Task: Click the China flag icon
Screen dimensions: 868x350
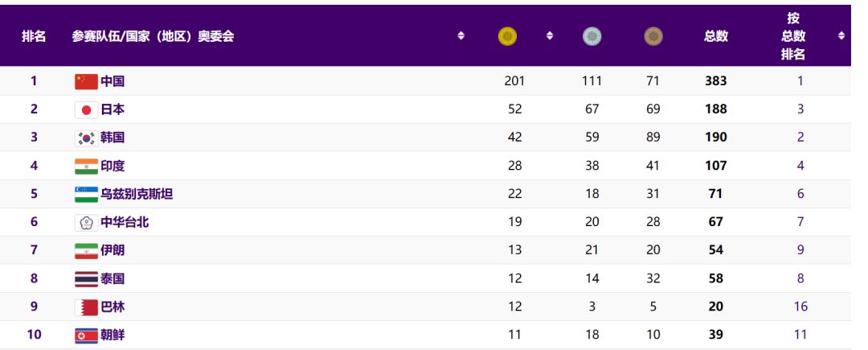Action: (x=86, y=81)
